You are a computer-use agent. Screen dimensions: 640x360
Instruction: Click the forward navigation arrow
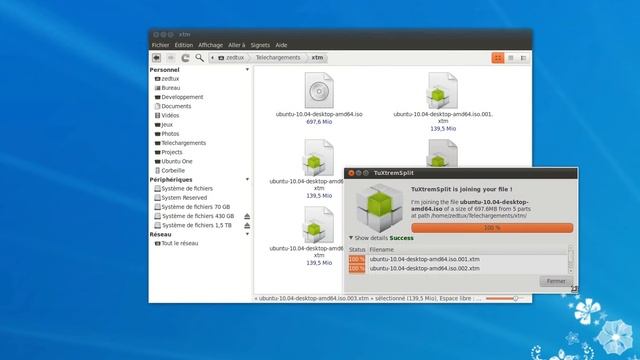tap(171, 58)
